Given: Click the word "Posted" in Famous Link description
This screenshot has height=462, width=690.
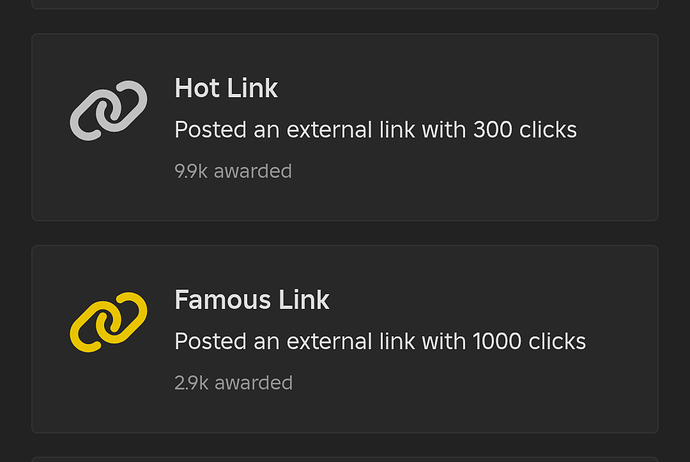Looking at the screenshot, I should tap(207, 341).
